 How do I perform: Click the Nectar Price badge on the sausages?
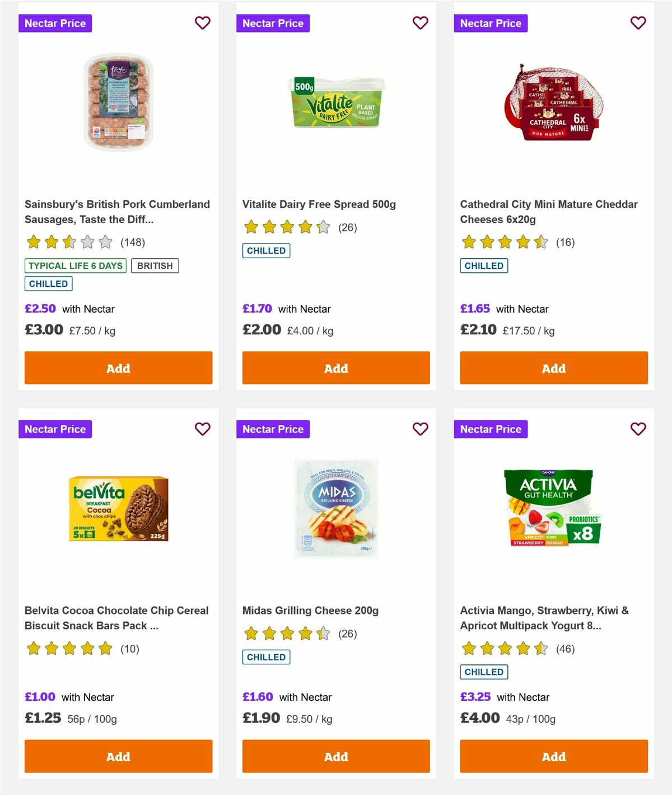click(x=55, y=23)
